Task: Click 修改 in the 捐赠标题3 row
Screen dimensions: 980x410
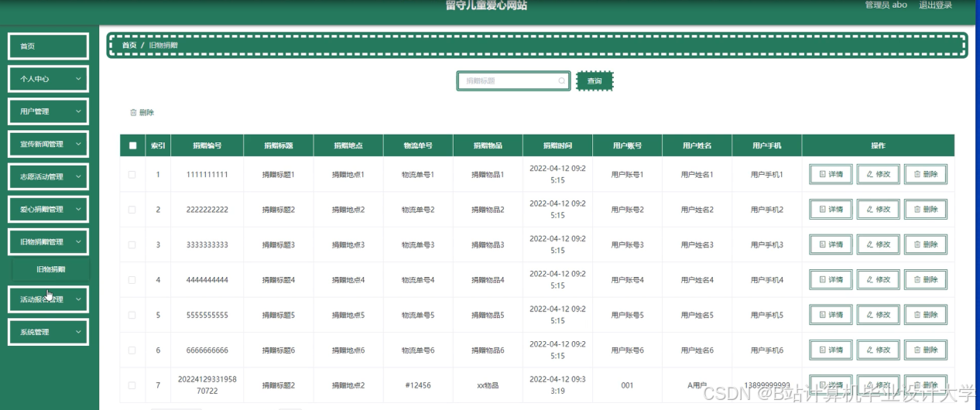Action: [x=878, y=244]
